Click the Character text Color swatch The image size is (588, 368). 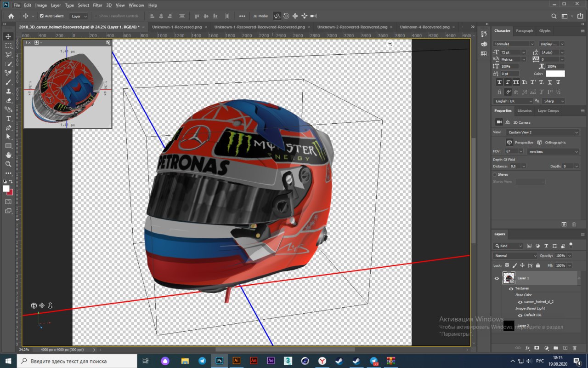coord(555,74)
